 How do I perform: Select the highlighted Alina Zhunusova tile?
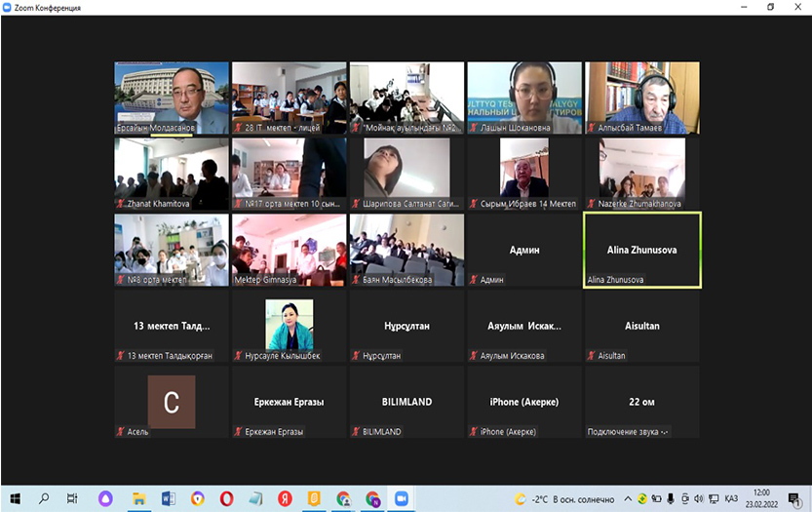point(641,251)
